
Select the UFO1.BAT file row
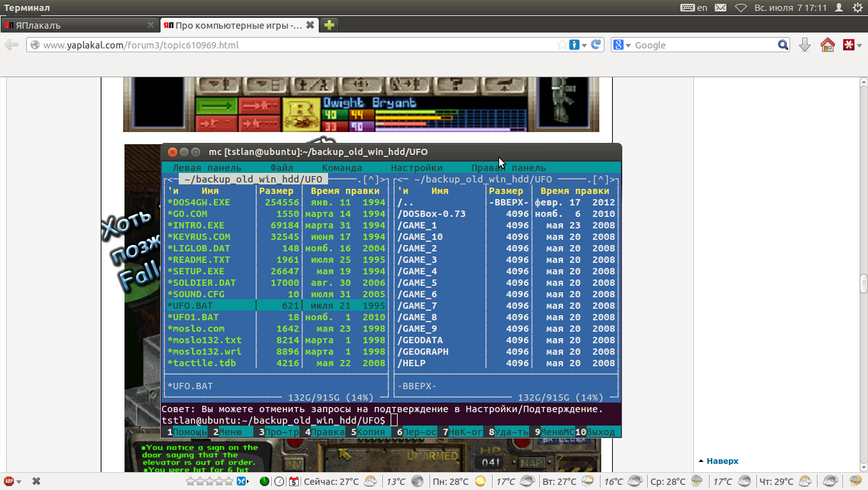[276, 317]
